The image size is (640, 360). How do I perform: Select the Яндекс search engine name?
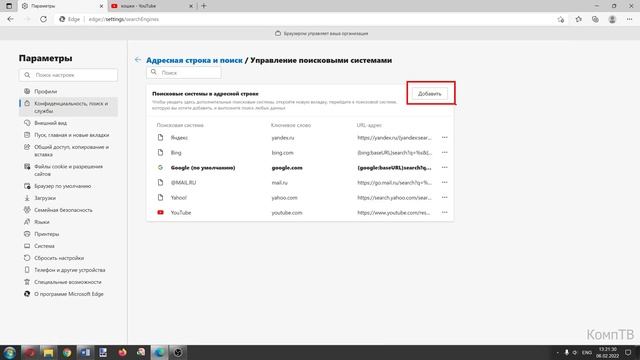coord(179,138)
